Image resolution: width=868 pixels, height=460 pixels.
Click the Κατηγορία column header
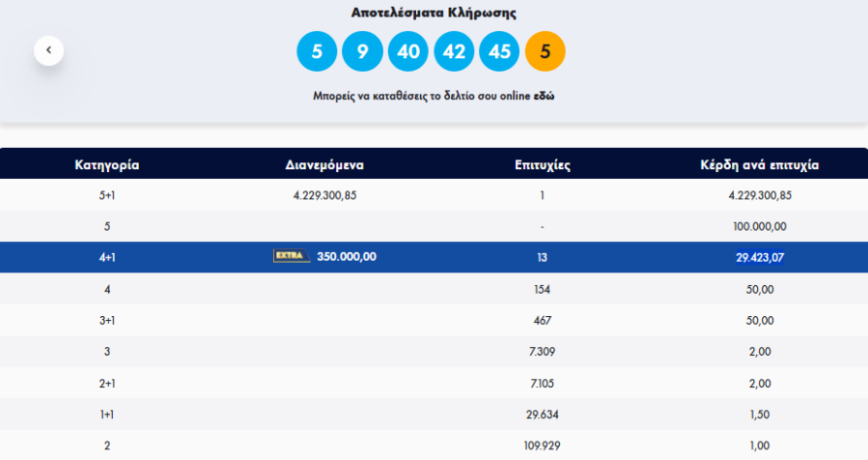[x=107, y=164]
